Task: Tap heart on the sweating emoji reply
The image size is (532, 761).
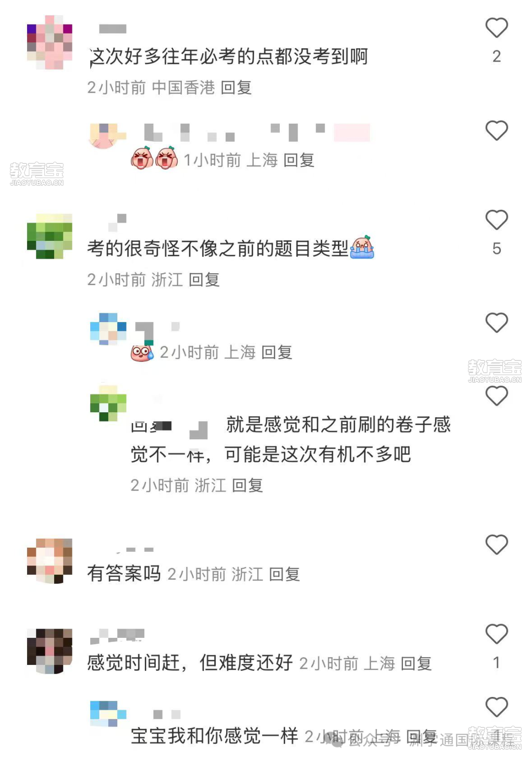Action: pyautogui.click(x=497, y=323)
